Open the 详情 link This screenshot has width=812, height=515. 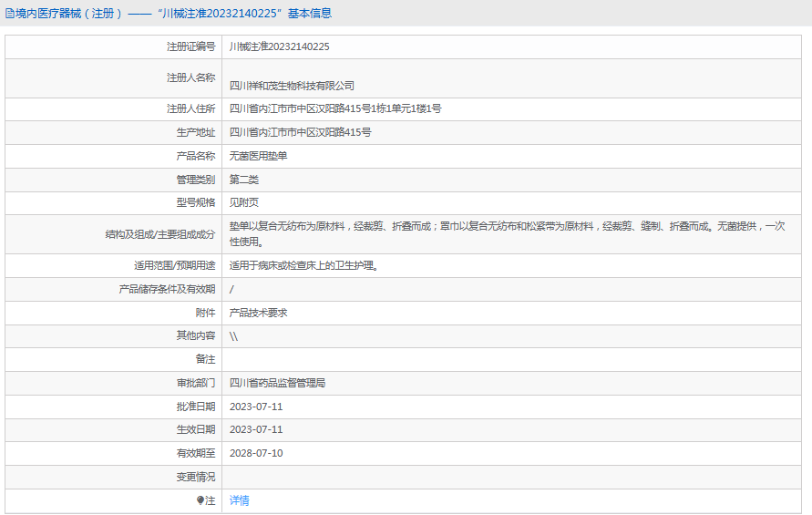coord(239,500)
